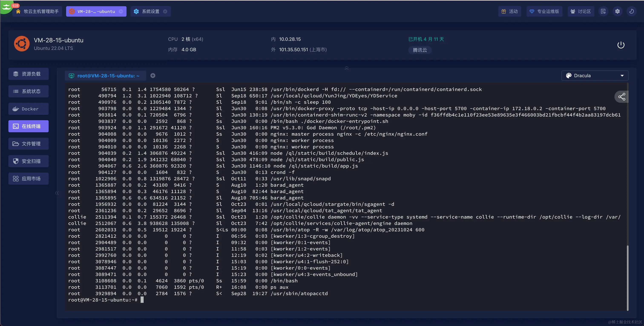Open 安全扫描 security scan in the sidebar

[29, 161]
